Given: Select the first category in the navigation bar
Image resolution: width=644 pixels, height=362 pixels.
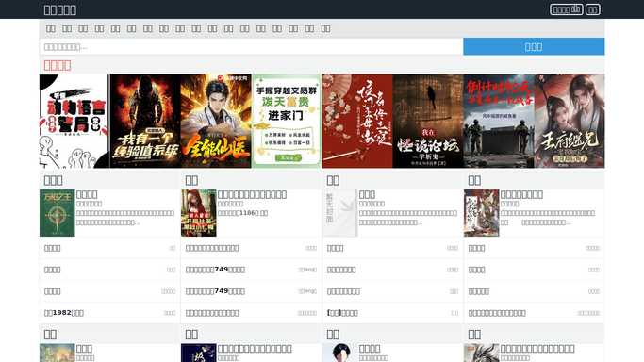Looking at the screenshot, I should (51, 28).
